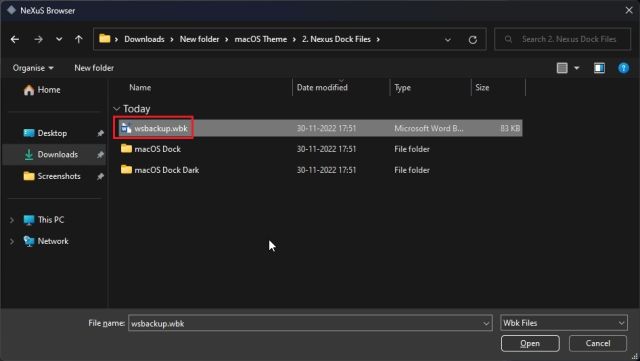Click the Search 2. Nexus Dock Files box
Screen dimensions: 640x361
[562, 39]
